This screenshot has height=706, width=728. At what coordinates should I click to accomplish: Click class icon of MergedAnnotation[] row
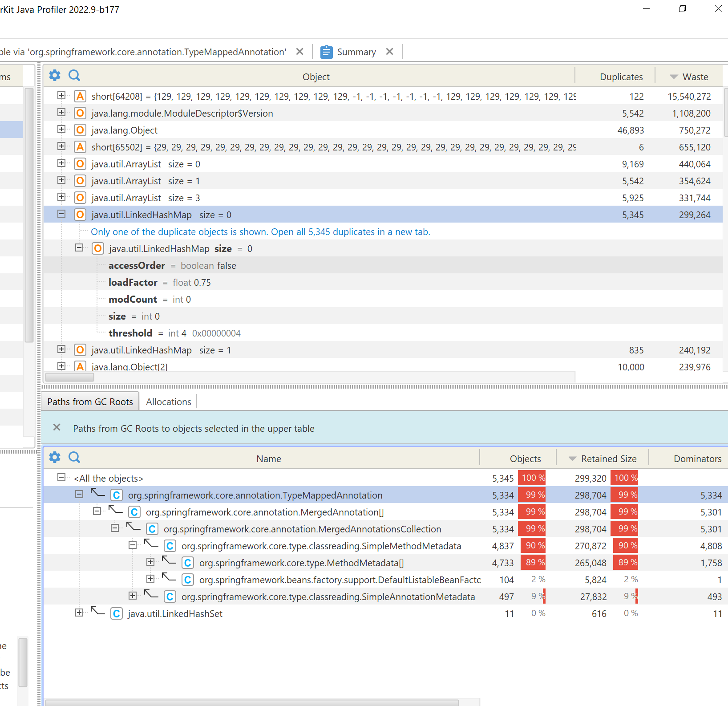point(134,512)
